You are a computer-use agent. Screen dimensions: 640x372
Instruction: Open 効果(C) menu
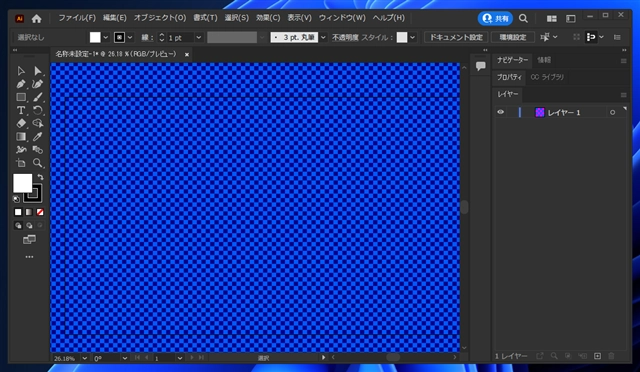point(268,18)
